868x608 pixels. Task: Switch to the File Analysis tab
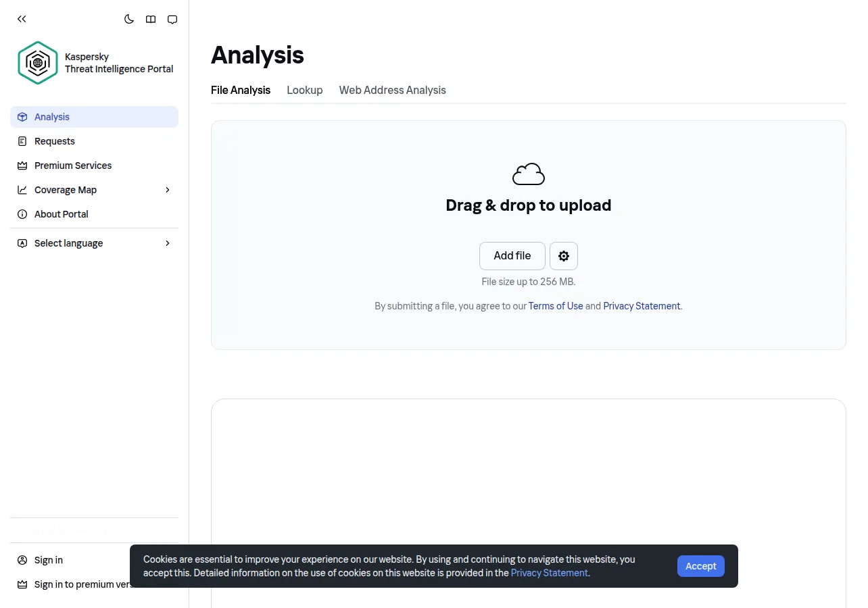point(241,90)
